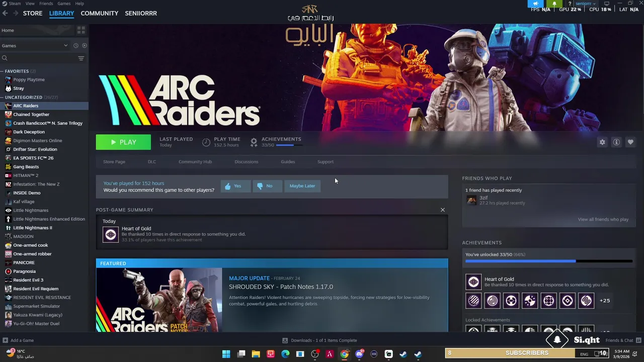Open the green notifications bell icon
644x362 pixels.
[x=554, y=4]
